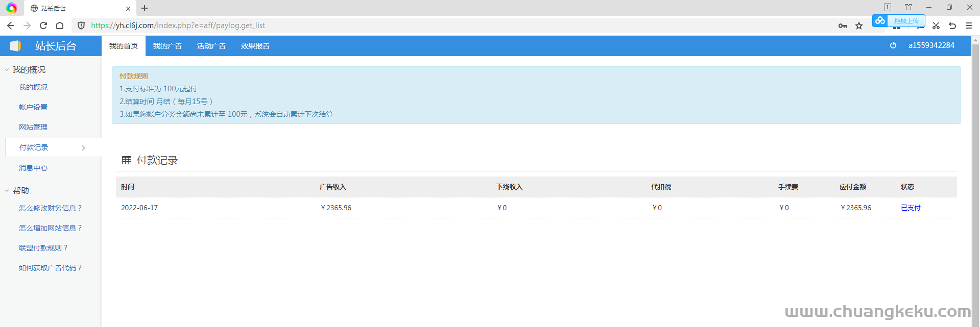
Task: Click the chevron on 付款记录 item
Action: (83, 148)
